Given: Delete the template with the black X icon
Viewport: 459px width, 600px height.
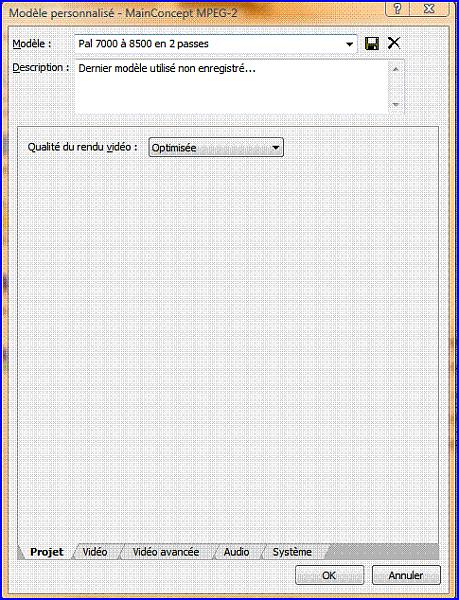Looking at the screenshot, I should click(x=394, y=43).
